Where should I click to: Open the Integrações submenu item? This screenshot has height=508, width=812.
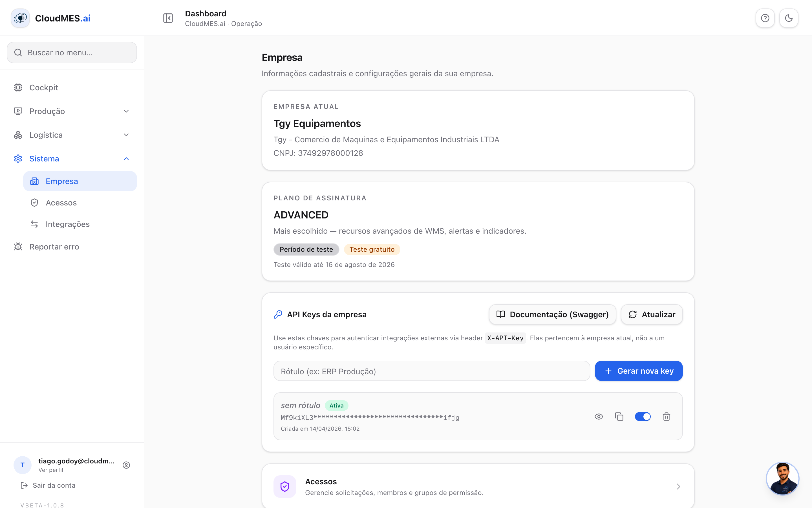click(80, 224)
